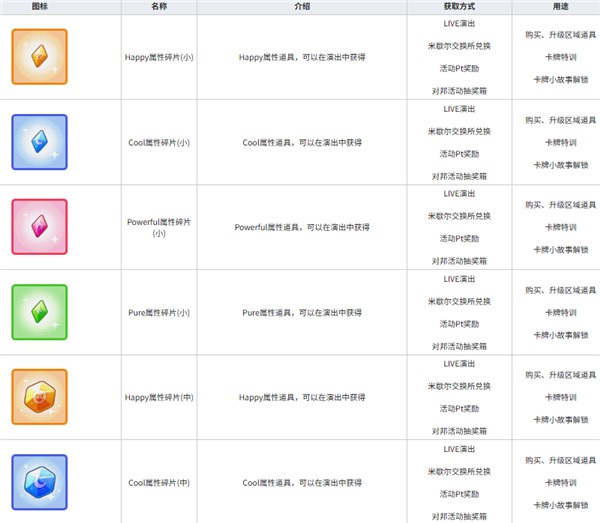Click the Pure属性道具 description text
Image resolution: width=600 pixels, height=523 pixels.
click(x=302, y=313)
